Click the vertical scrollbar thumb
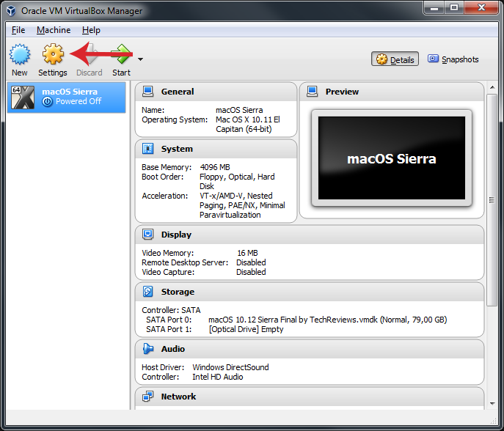504x431 pixels. pos(492,200)
